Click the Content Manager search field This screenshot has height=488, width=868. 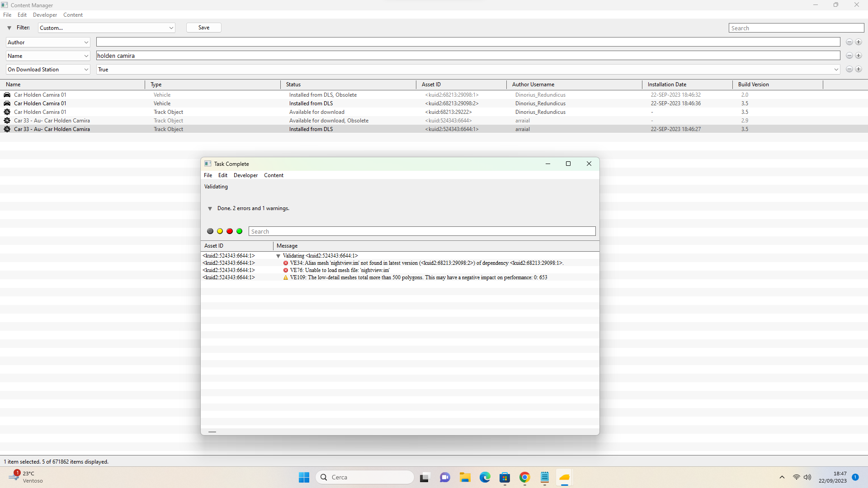(796, 28)
